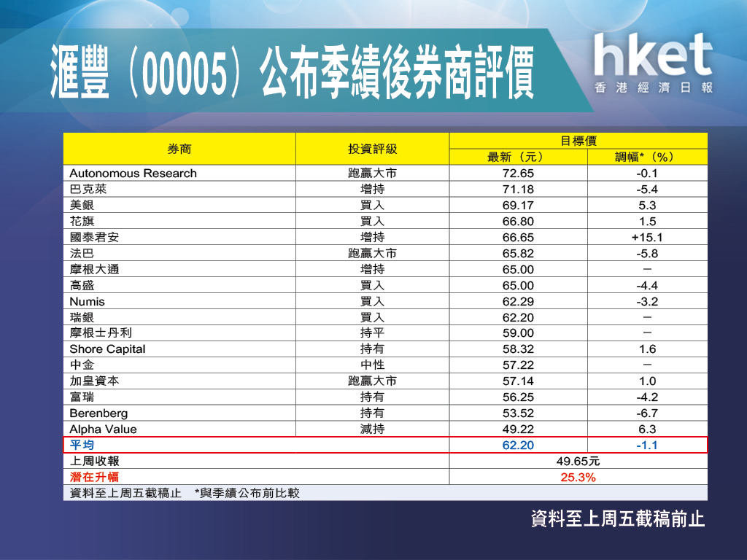The height and width of the screenshot is (560, 747).
Task: Click the -5.4 adjustment value
Action: pyautogui.click(x=647, y=189)
